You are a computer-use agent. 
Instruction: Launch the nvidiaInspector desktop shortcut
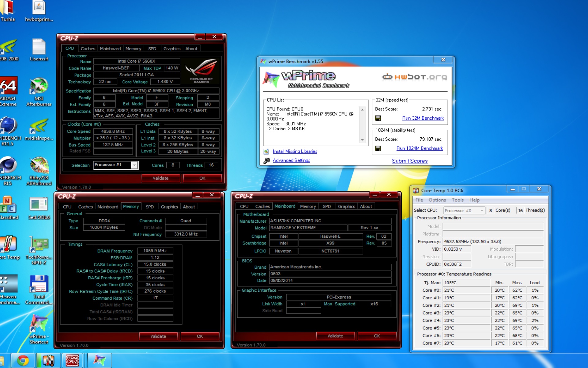39,129
